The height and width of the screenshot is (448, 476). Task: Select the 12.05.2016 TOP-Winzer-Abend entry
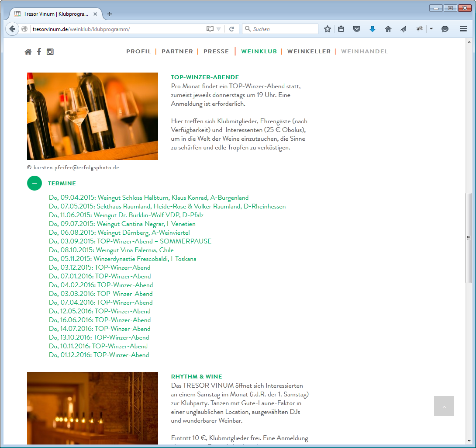pos(100,311)
